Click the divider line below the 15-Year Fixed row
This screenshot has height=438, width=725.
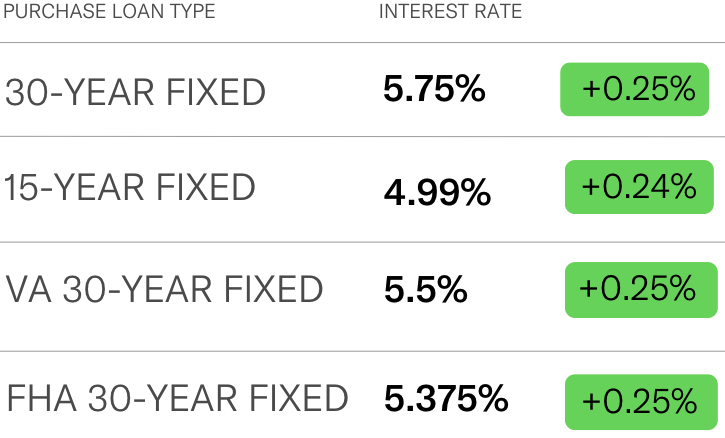(362, 242)
